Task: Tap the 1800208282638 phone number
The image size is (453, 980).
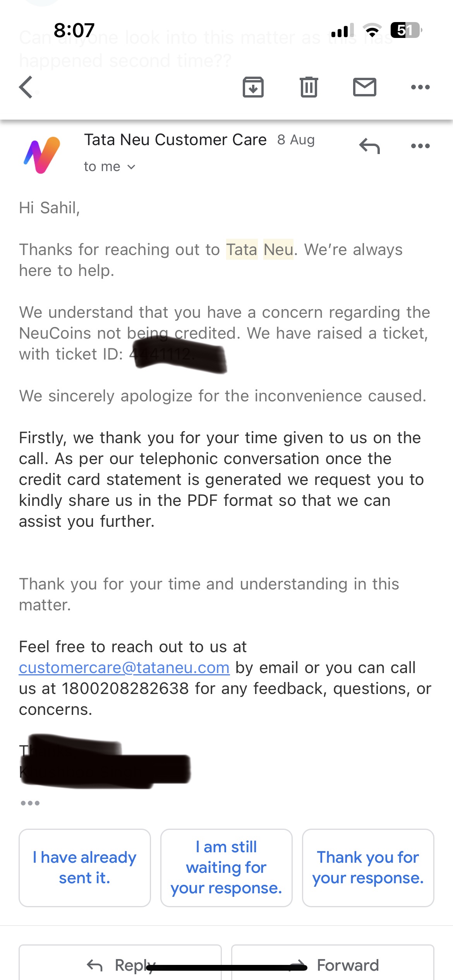Action: click(125, 689)
